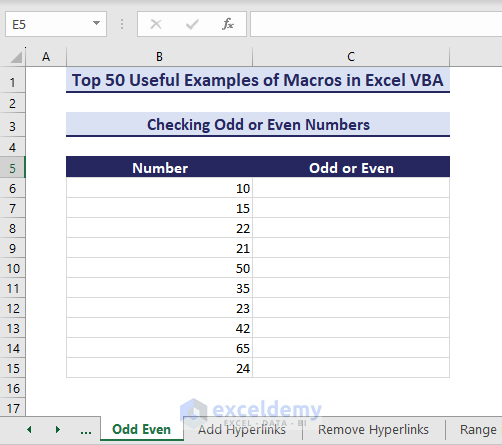The image size is (502, 445).
Task: Click the Select All corner triangle
Action: pos(16,57)
